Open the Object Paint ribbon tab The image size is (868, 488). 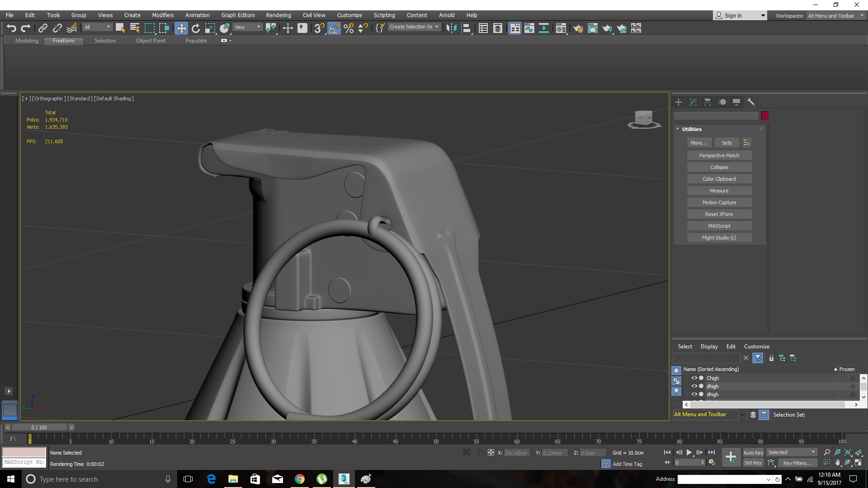tap(151, 41)
